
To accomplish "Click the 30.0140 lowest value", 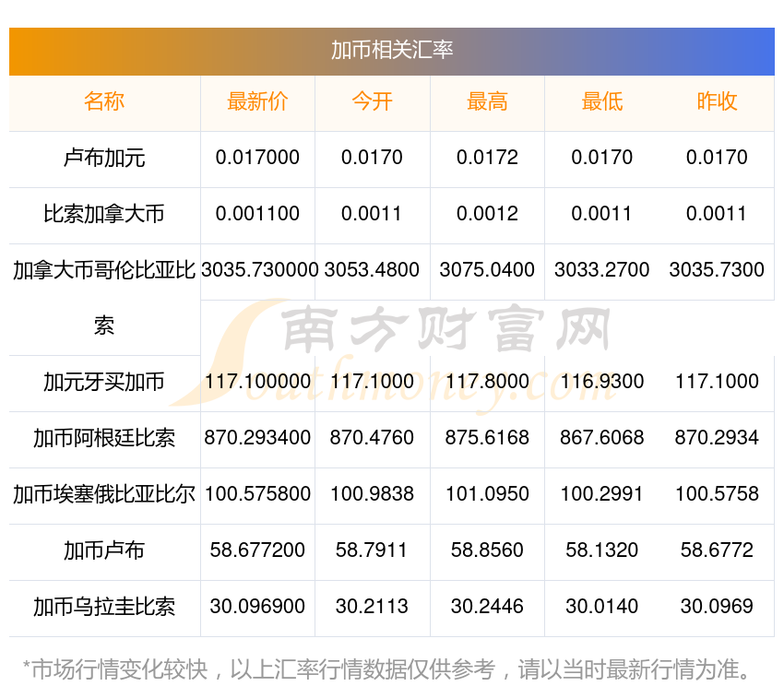I will [602, 607].
